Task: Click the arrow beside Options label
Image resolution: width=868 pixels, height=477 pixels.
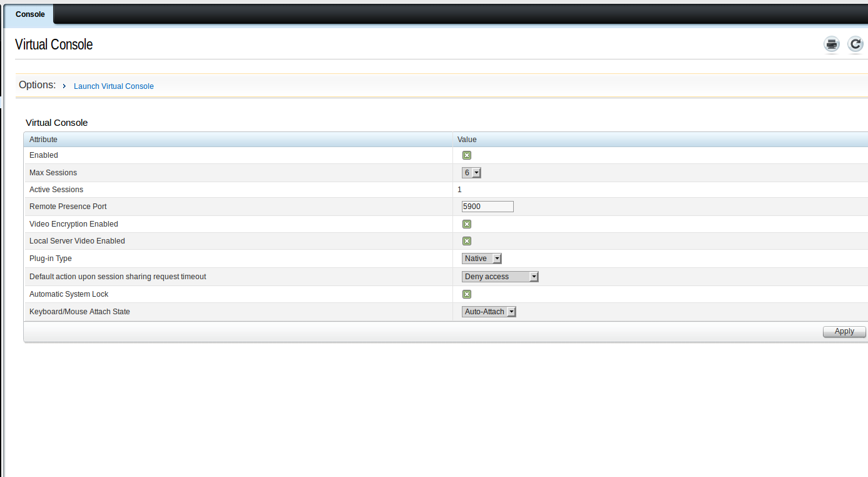Action: click(64, 86)
